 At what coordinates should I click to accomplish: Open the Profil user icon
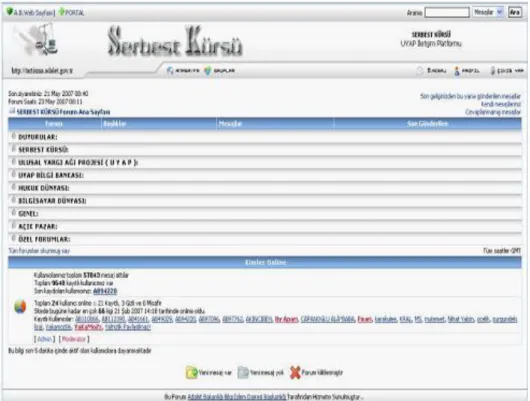click(x=457, y=71)
